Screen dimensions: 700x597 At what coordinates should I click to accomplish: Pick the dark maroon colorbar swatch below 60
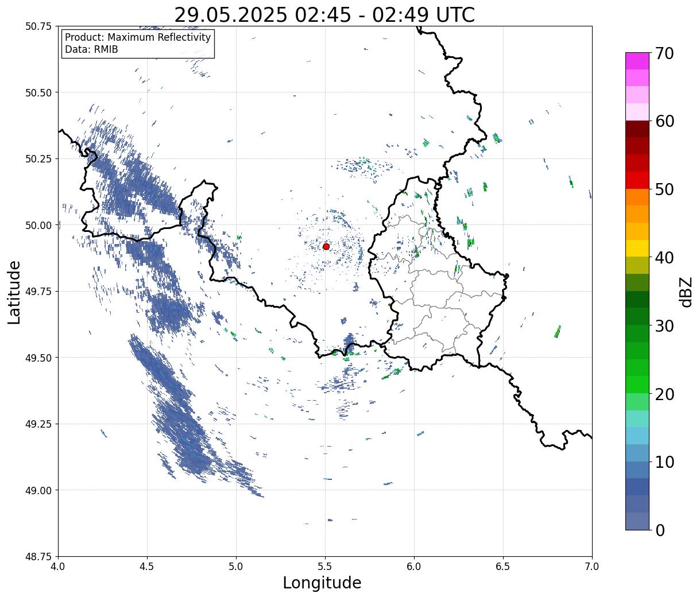637,129
